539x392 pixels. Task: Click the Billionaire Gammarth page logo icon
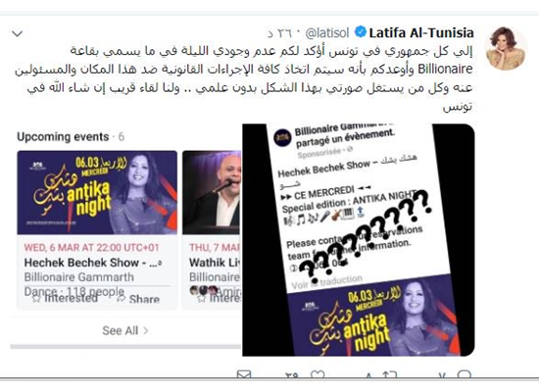[282, 137]
